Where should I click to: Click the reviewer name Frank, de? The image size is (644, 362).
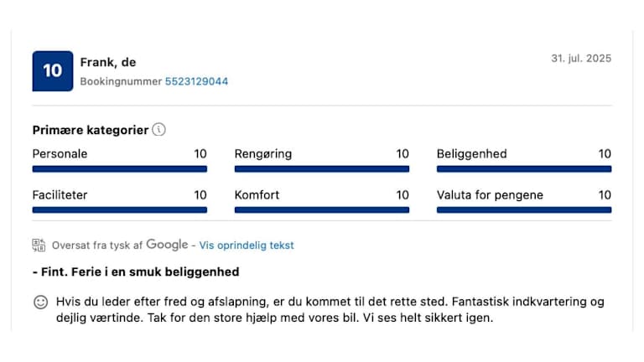[107, 62]
